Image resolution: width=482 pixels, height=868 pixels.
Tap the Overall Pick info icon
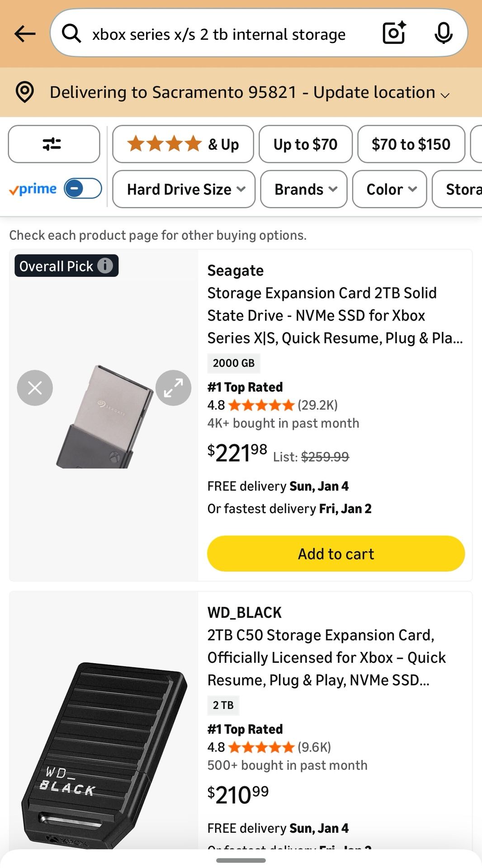click(106, 266)
